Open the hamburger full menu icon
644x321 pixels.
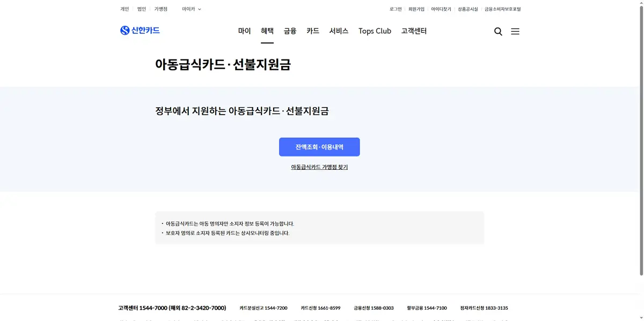tap(515, 32)
